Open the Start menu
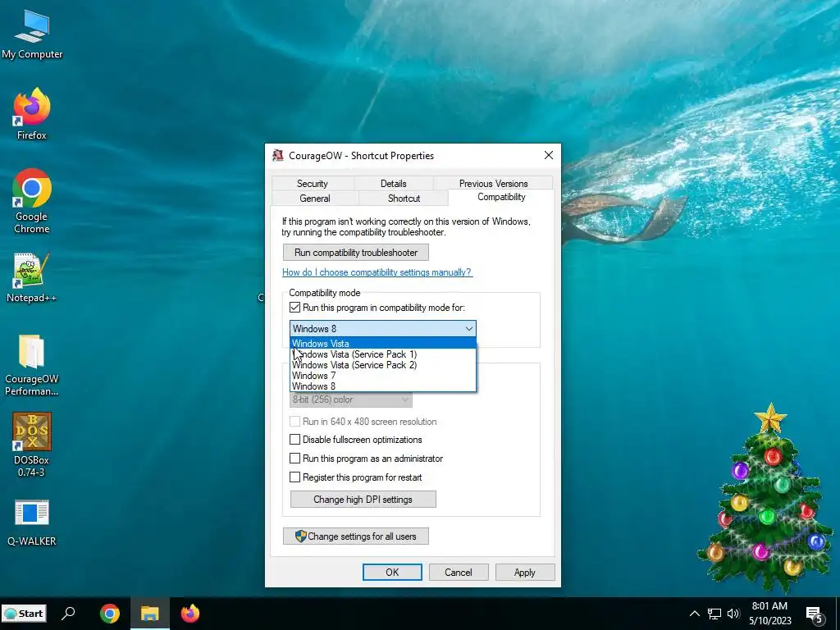The image size is (840, 630). pos(24,614)
